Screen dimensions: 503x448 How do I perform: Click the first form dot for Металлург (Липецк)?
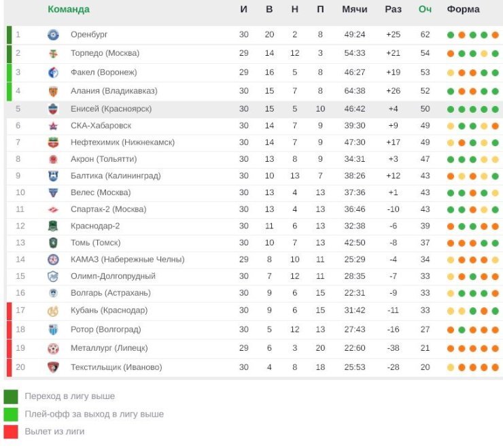click(451, 349)
